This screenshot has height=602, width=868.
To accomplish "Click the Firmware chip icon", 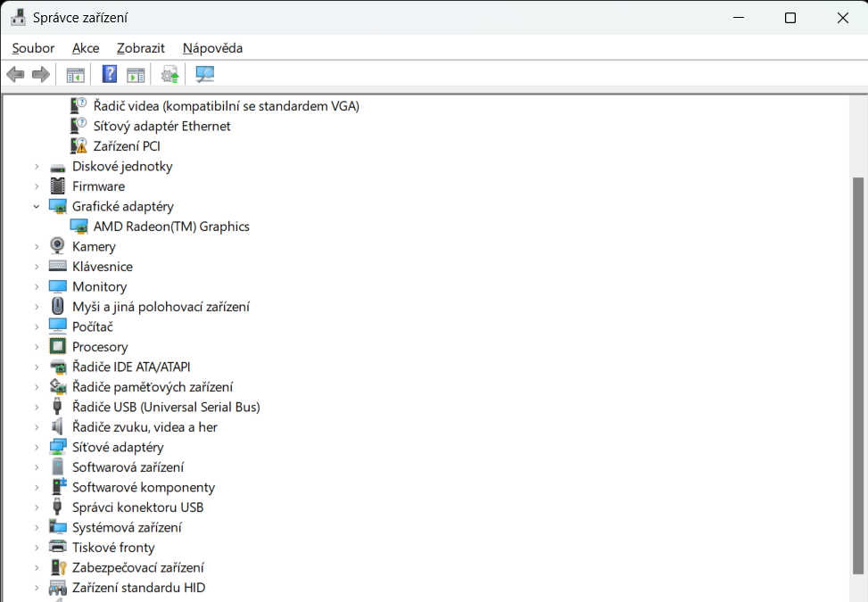I will click(58, 186).
